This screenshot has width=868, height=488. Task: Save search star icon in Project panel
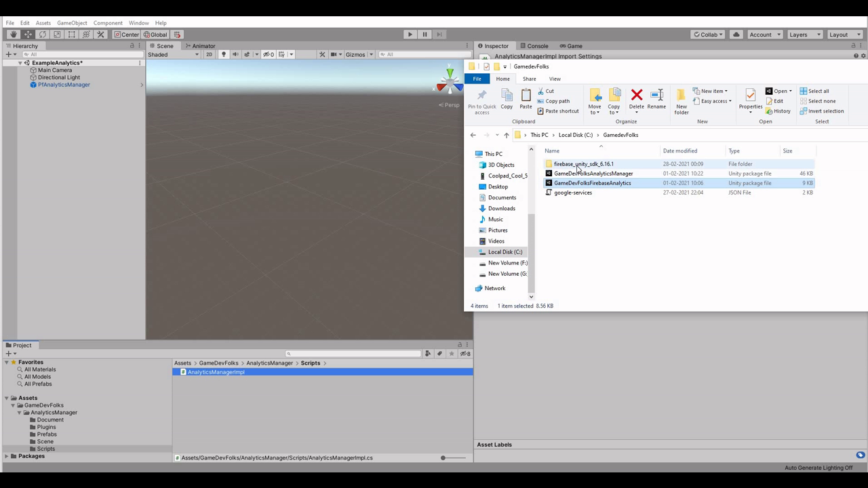pyautogui.click(x=452, y=354)
